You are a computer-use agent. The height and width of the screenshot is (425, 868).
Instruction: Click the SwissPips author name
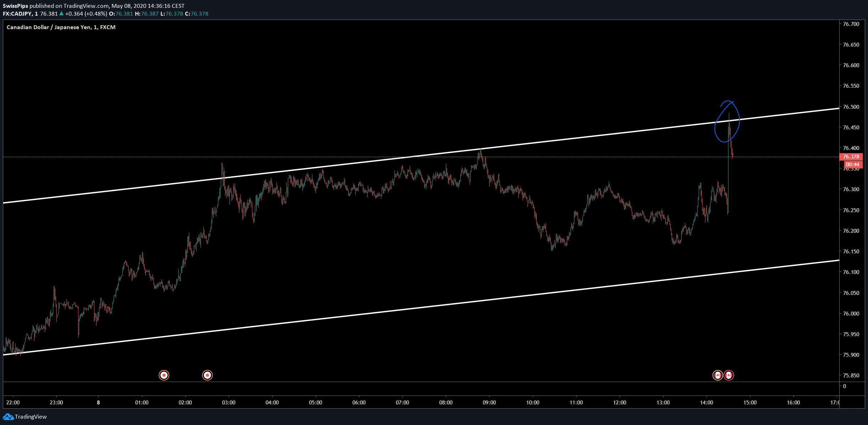coord(15,6)
